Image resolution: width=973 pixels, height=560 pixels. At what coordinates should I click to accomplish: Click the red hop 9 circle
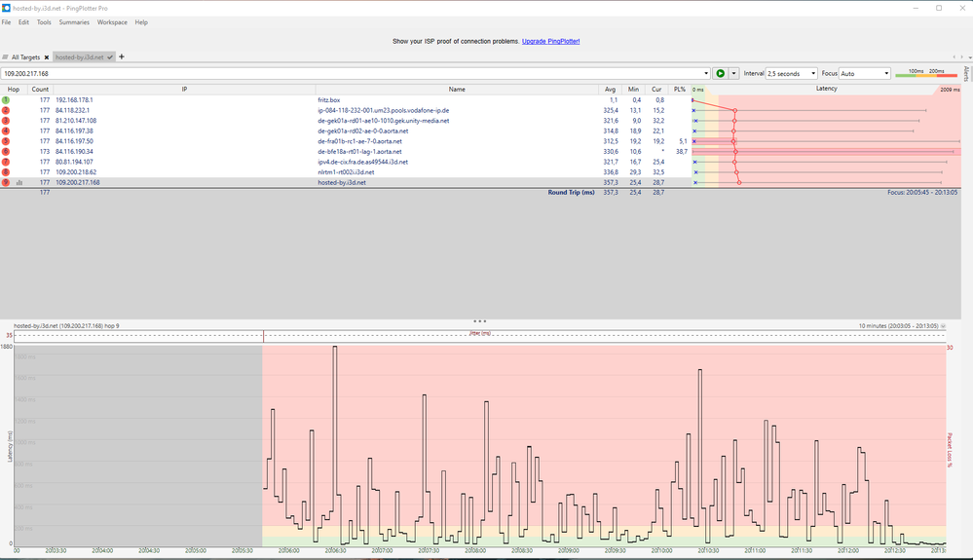click(6, 182)
